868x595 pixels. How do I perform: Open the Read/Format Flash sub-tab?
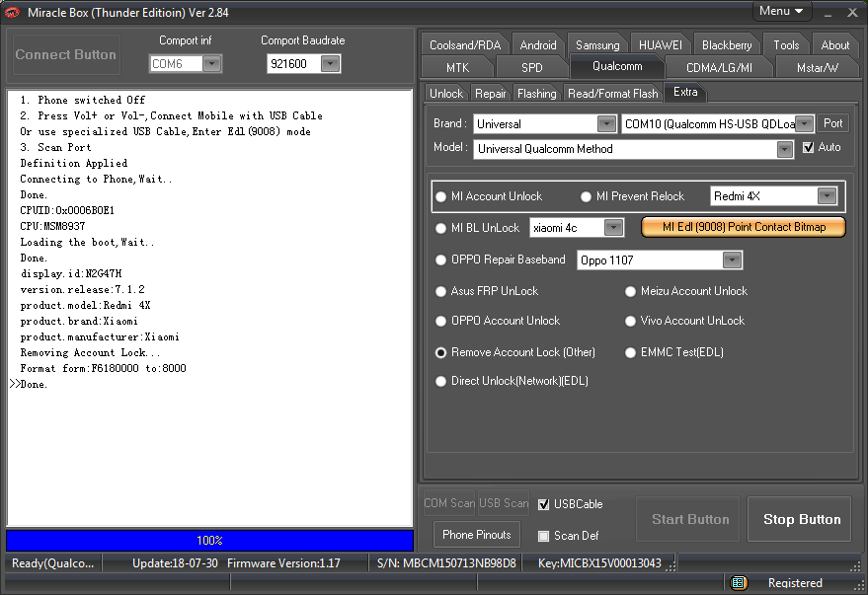pyautogui.click(x=613, y=94)
